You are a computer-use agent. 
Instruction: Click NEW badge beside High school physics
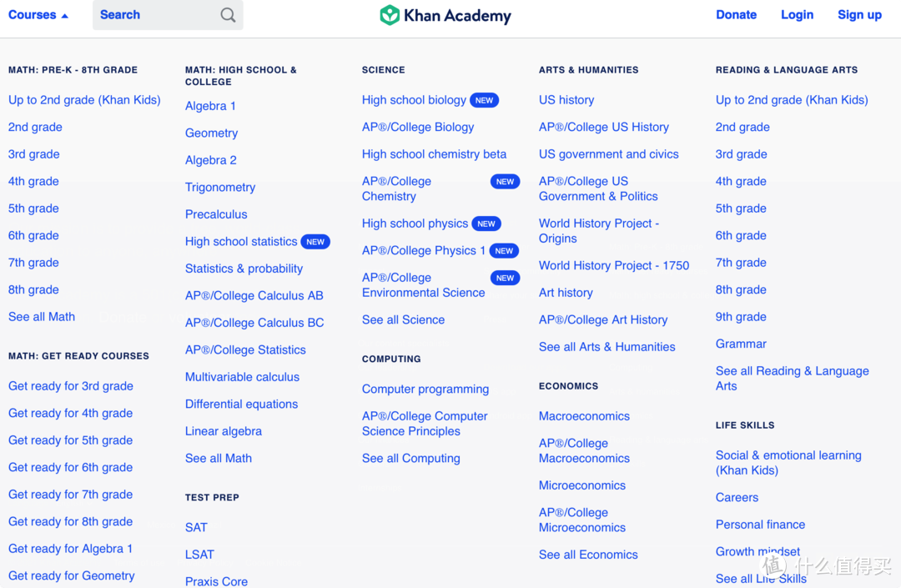[x=486, y=224]
